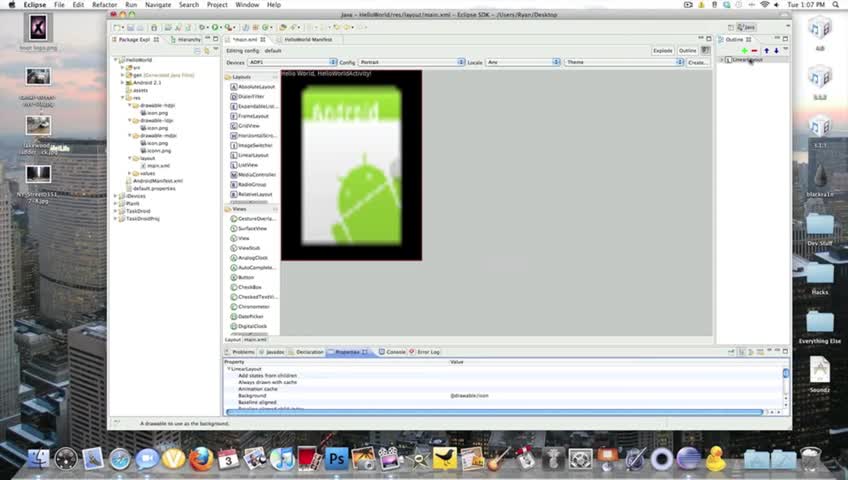Pick AnalogClock from the Views palette

point(249,258)
